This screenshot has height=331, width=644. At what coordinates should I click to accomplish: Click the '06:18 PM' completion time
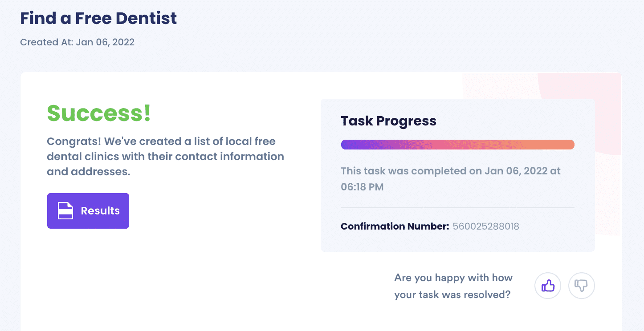(x=362, y=187)
